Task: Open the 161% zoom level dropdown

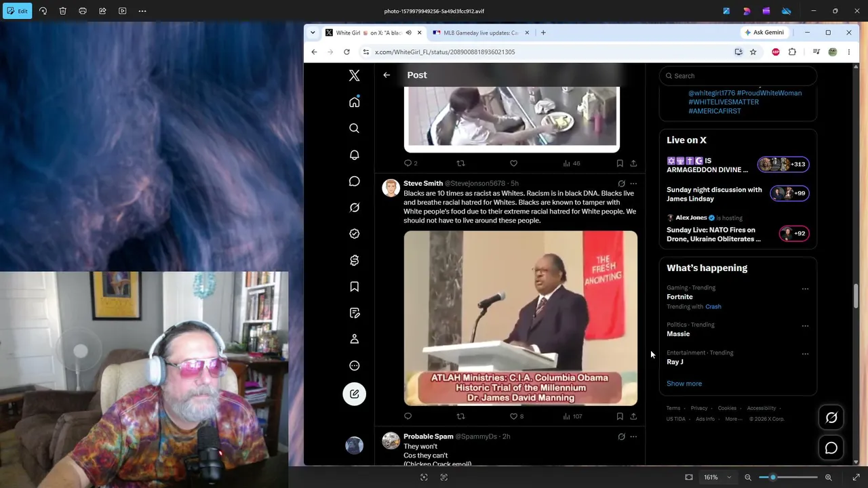Action: 717,477
